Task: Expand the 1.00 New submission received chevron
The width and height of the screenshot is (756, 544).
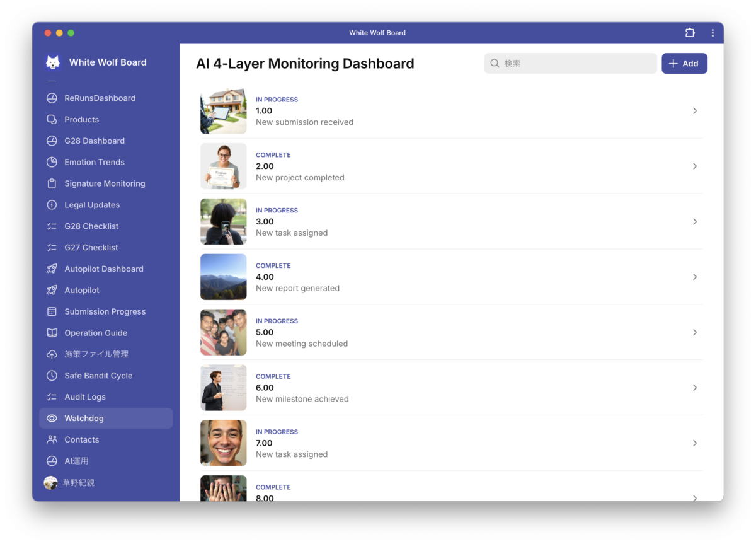Action: 695,111
